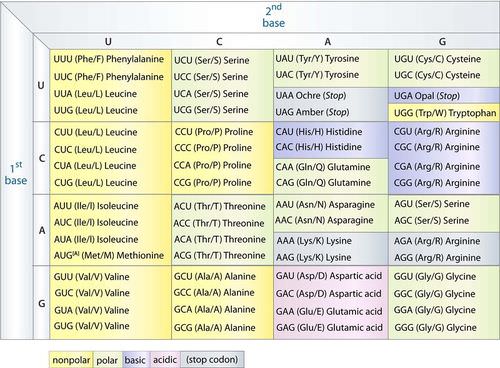Click the 2nd base heading
The image size is (500, 368).
tap(274, 16)
